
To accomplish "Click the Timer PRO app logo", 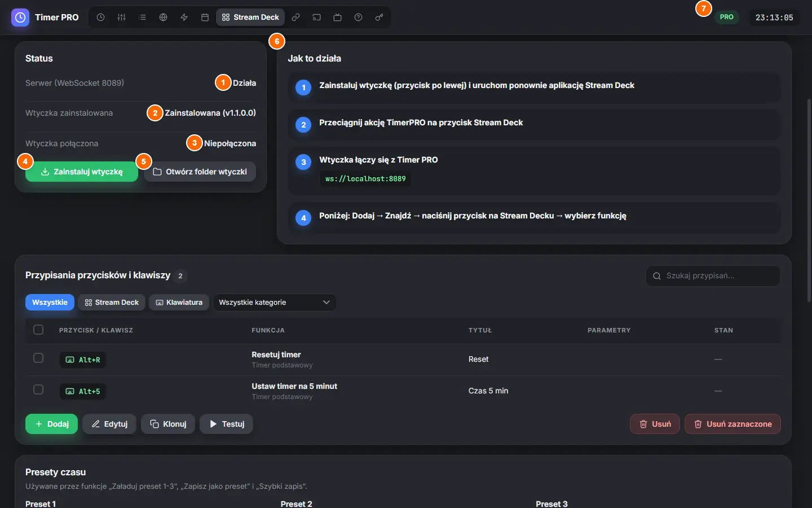I will (x=20, y=17).
